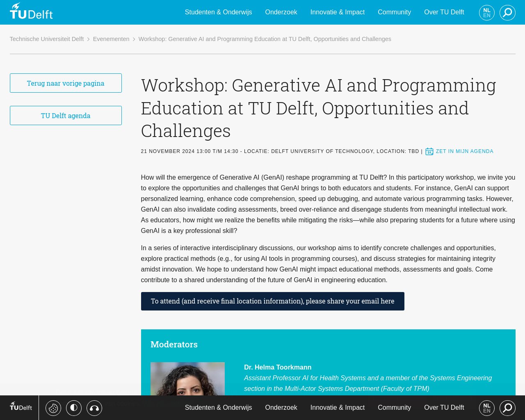
Task: Click the Terug naar vorige pagina button
Action: pos(66,83)
